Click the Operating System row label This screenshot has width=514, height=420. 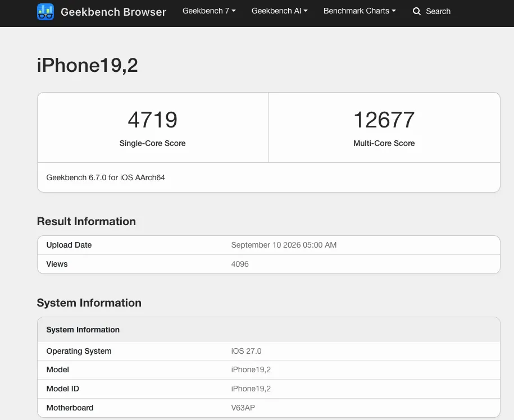pos(79,351)
